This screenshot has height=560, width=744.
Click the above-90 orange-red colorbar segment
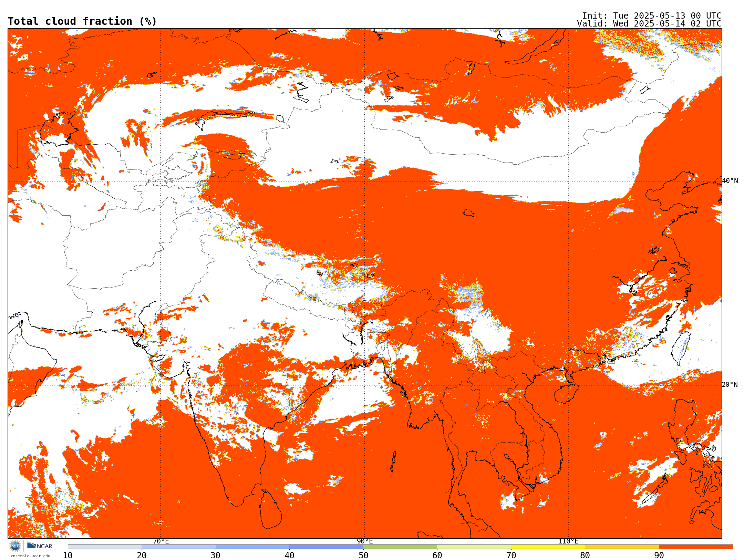(x=696, y=547)
